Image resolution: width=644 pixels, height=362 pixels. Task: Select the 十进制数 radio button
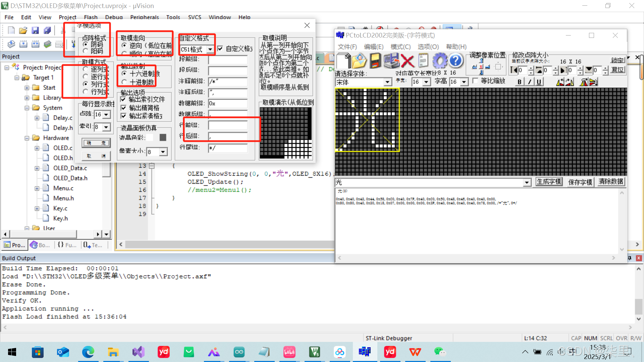pos(124,82)
